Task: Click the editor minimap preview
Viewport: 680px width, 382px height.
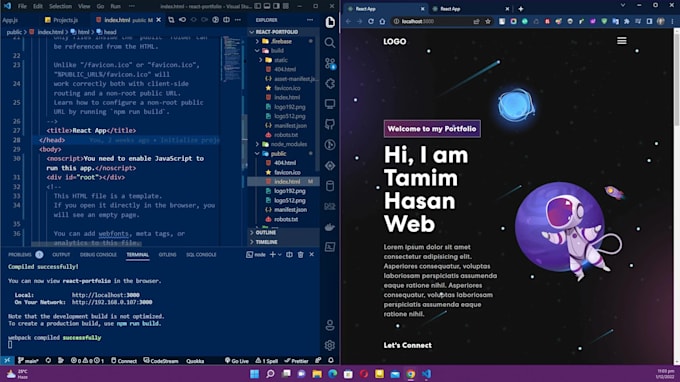Action: click(232, 59)
